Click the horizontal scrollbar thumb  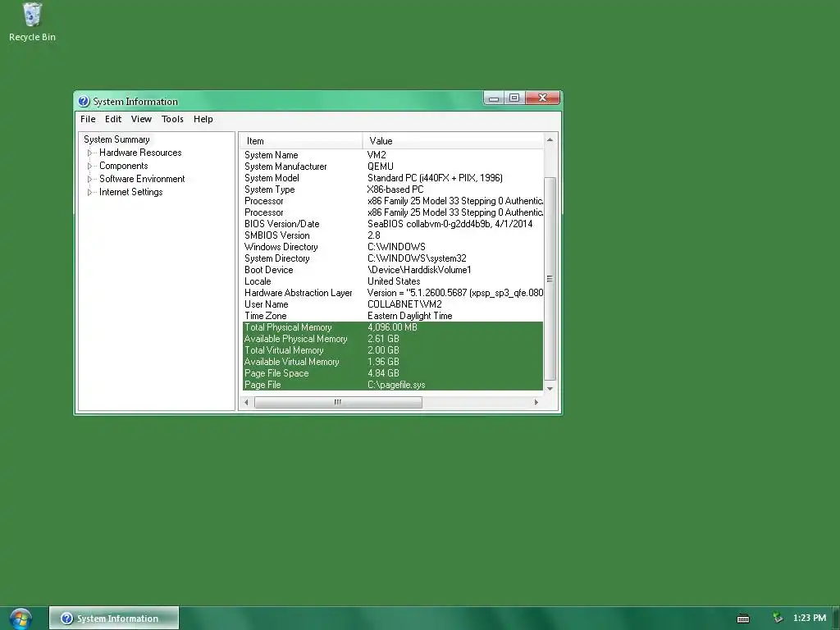[x=338, y=402]
